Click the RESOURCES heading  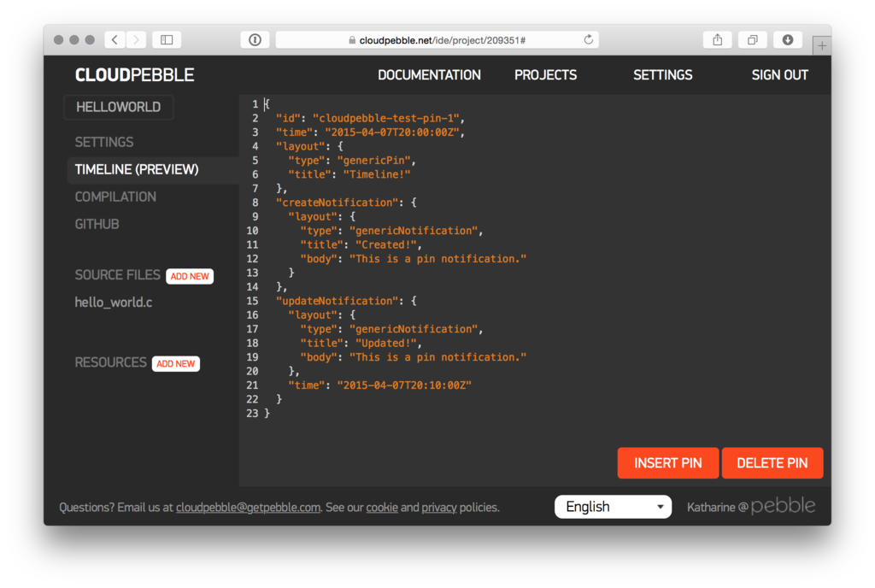coord(110,362)
